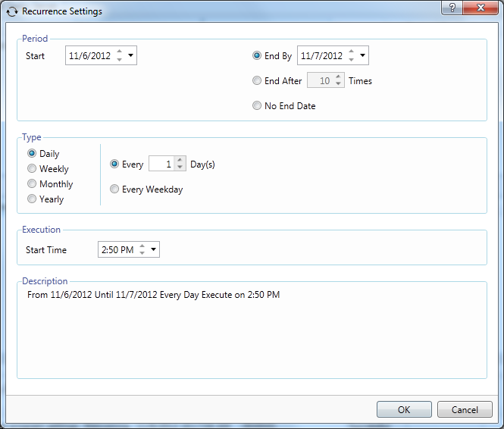Select the End After radio button

[258, 81]
